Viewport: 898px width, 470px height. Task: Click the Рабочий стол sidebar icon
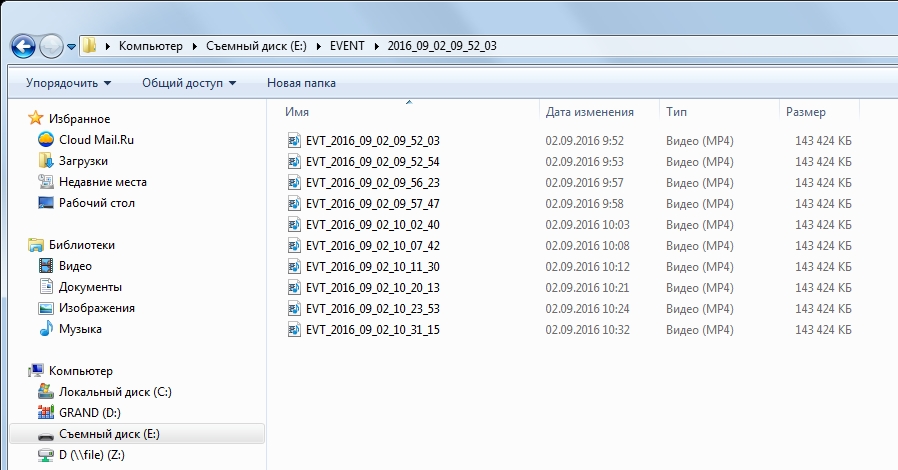click(45, 203)
